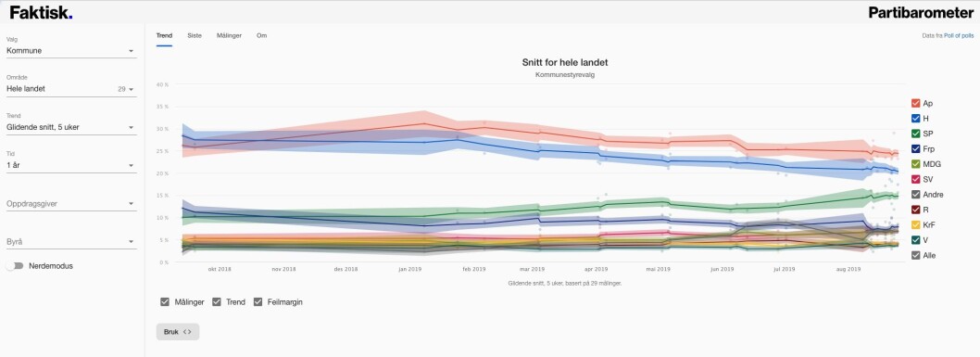Image resolution: width=980 pixels, height=357 pixels.
Task: Toggle the H party legend checkbox
Action: click(916, 118)
